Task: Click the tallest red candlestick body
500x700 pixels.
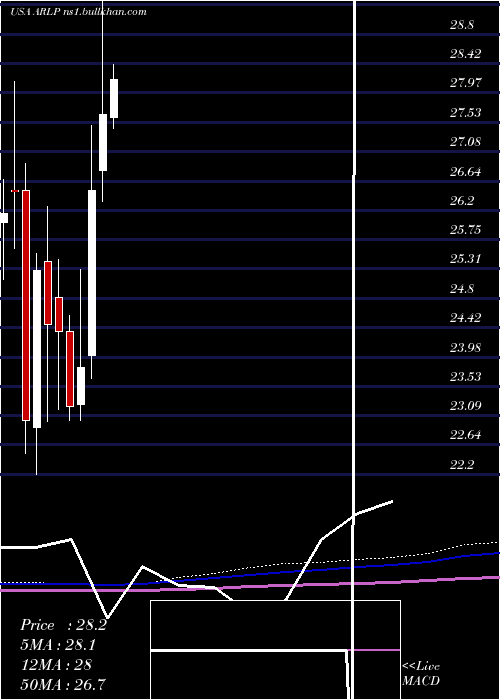Action: [x=26, y=305]
